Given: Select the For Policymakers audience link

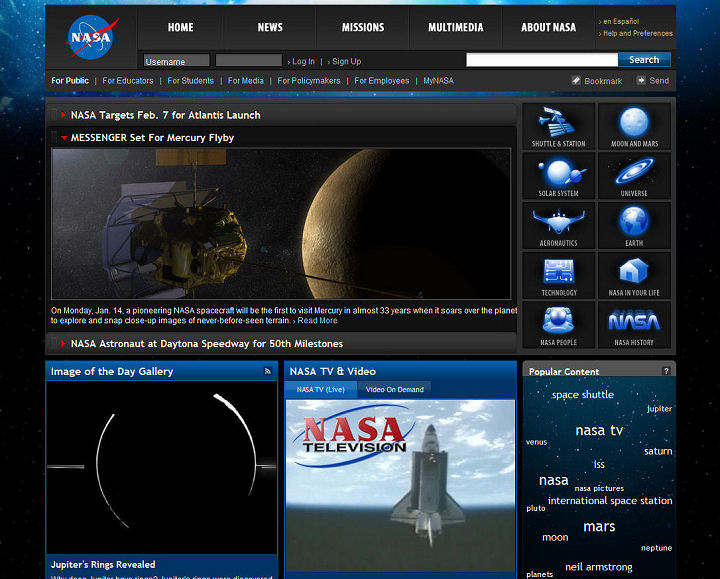Looking at the screenshot, I should 309,81.
